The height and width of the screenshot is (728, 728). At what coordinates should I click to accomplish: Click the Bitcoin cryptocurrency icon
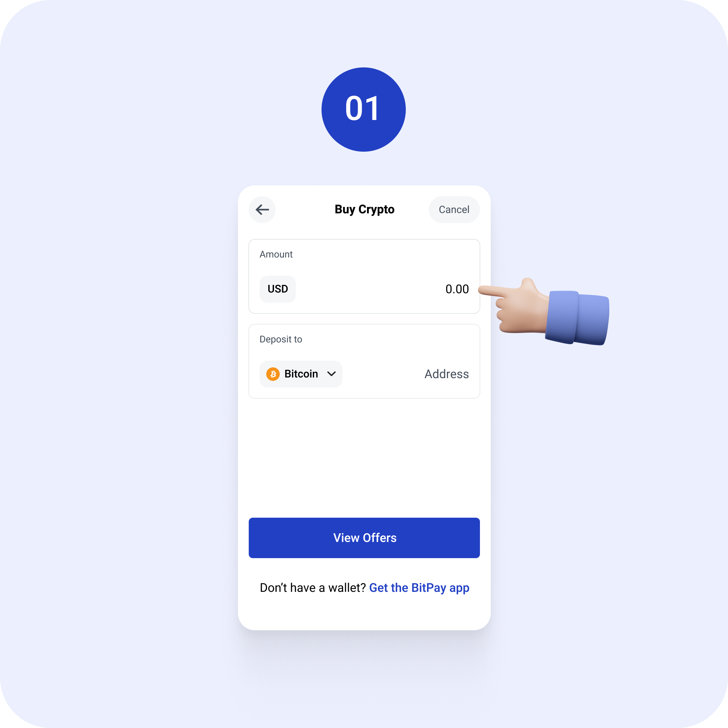tap(273, 373)
